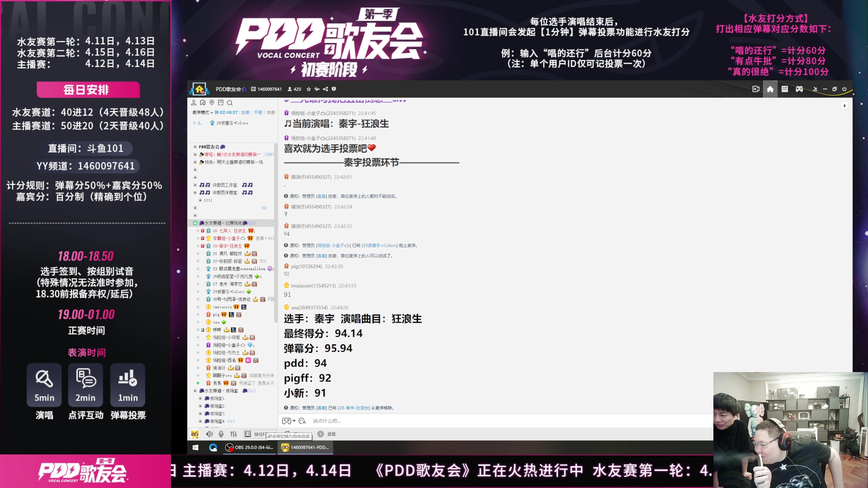
Task: Open the 麦序模式 dropdown
Action: pyautogui.click(x=203, y=112)
